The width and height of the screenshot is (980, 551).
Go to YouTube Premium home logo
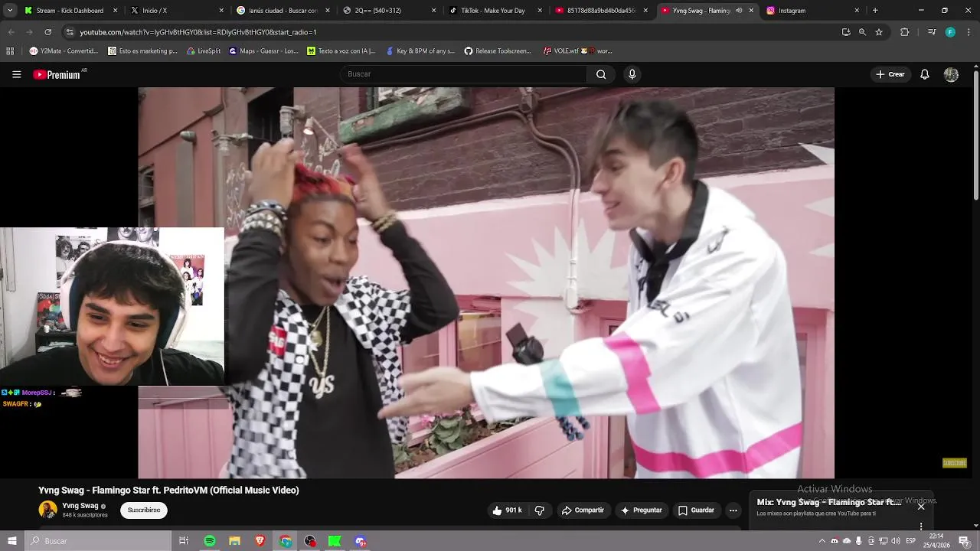[x=57, y=74]
